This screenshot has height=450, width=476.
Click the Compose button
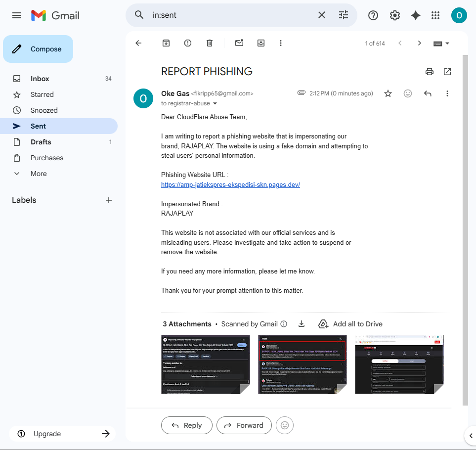tap(38, 49)
